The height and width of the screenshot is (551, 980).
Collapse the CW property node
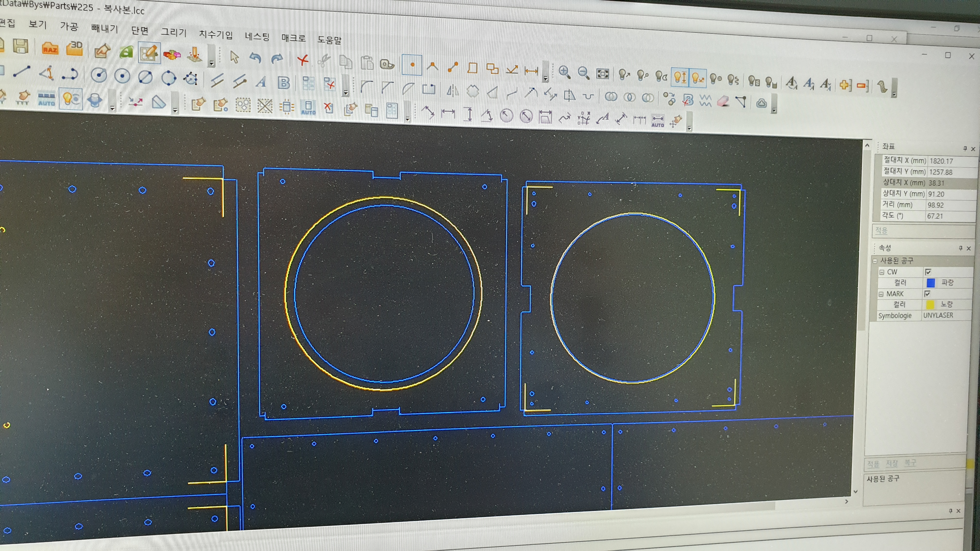click(882, 272)
